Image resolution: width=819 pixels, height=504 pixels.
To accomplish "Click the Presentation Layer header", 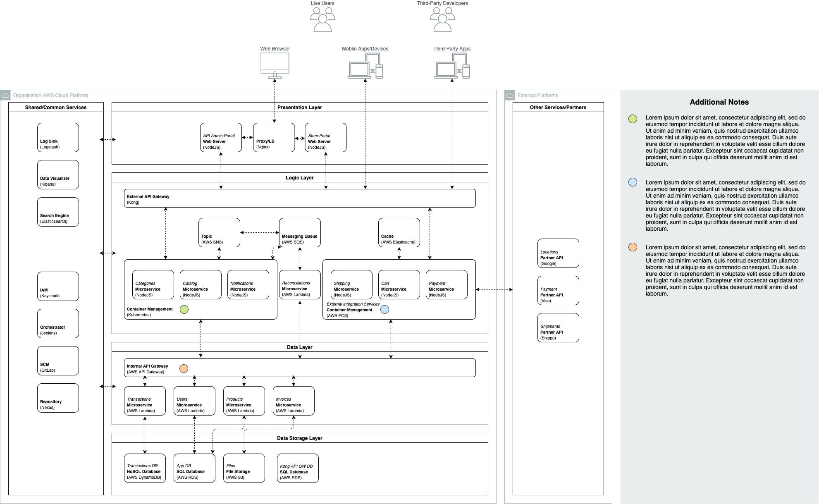I will click(300, 107).
